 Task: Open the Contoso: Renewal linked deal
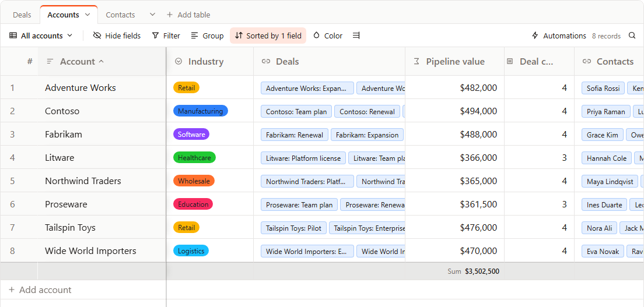pos(367,111)
